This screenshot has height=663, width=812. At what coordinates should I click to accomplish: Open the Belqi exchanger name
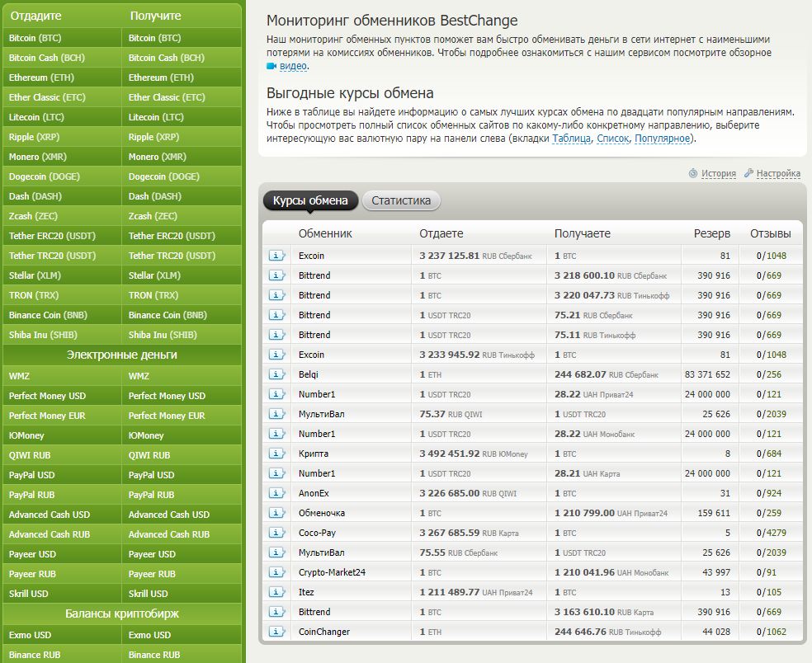309,374
